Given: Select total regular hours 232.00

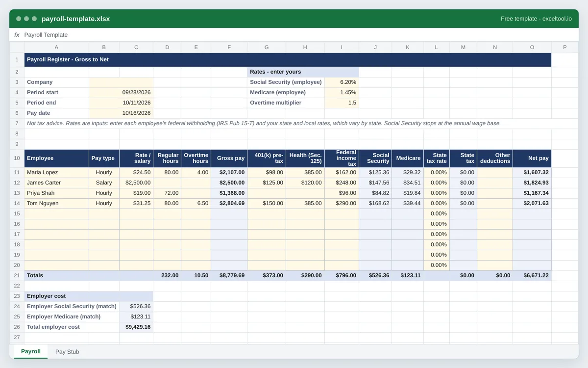Looking at the screenshot, I should [167, 275].
